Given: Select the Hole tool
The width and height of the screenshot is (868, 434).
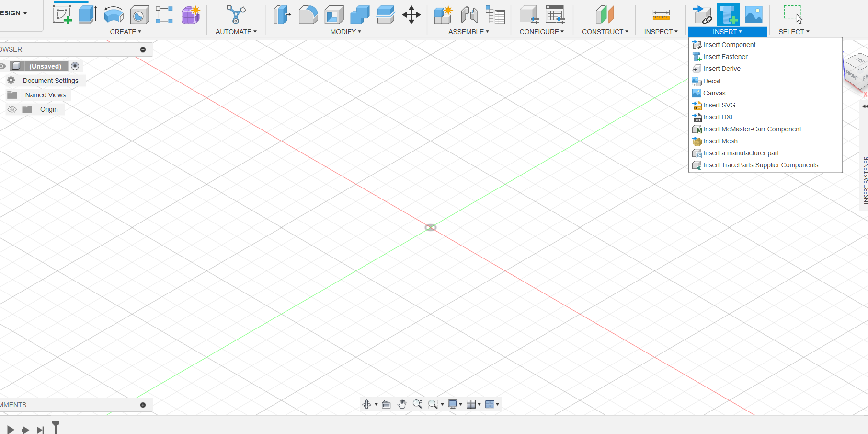Looking at the screenshot, I should [x=139, y=15].
